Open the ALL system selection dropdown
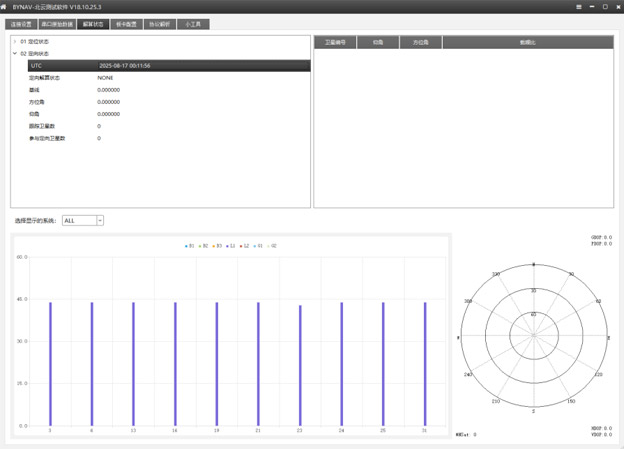This screenshot has height=449, width=624. tap(83, 220)
